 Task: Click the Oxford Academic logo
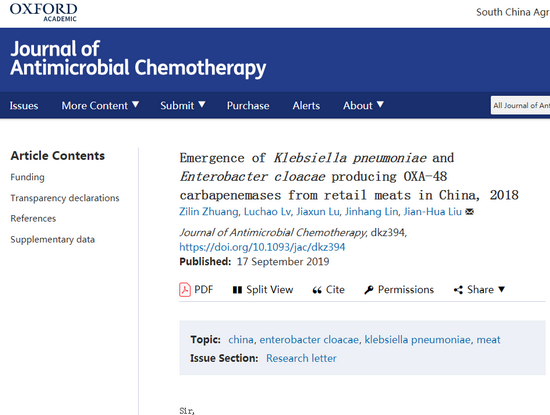[x=43, y=12]
